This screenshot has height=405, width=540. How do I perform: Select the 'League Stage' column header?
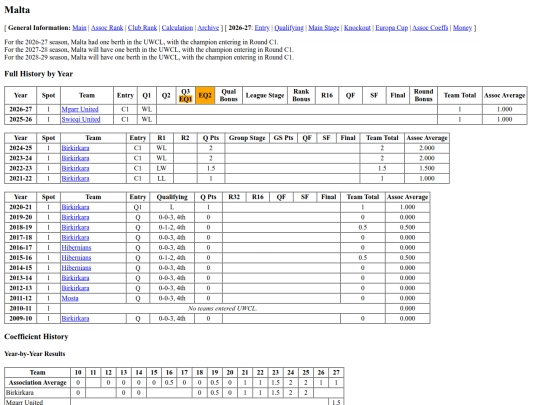(x=265, y=95)
